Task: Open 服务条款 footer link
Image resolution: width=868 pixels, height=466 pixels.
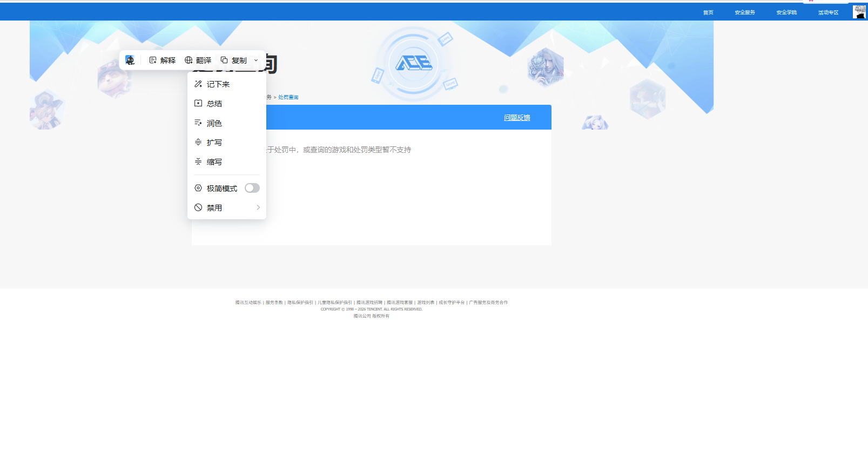Action: [274, 302]
